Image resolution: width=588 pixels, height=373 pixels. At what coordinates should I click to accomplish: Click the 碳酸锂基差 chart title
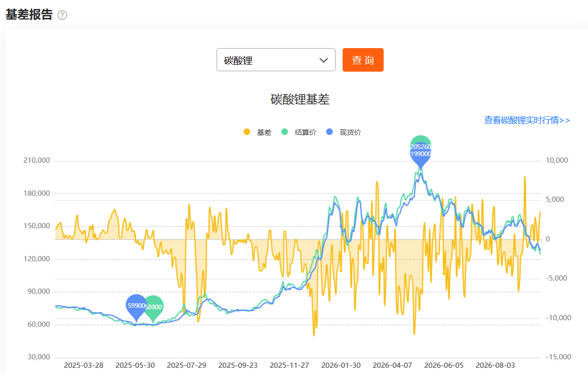(300, 99)
